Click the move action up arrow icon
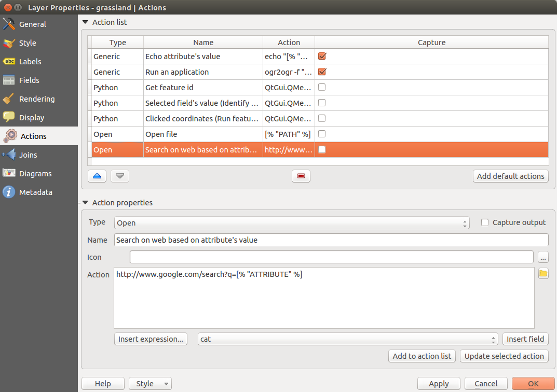The height and width of the screenshot is (392, 557). pos(97,176)
